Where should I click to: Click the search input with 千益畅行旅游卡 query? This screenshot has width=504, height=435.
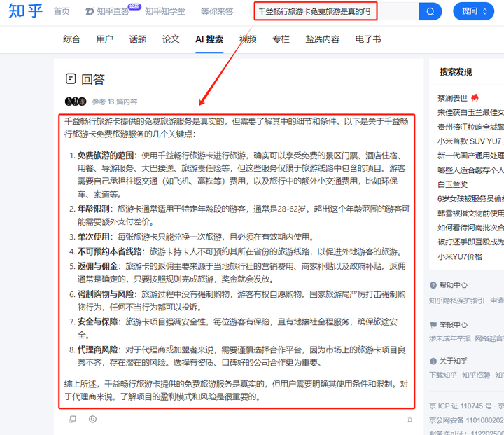(x=335, y=12)
